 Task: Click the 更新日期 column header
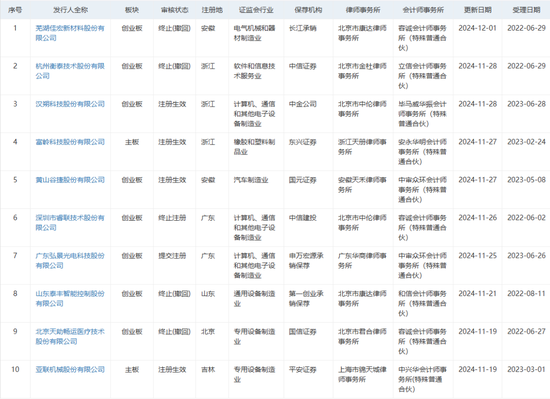477,10
